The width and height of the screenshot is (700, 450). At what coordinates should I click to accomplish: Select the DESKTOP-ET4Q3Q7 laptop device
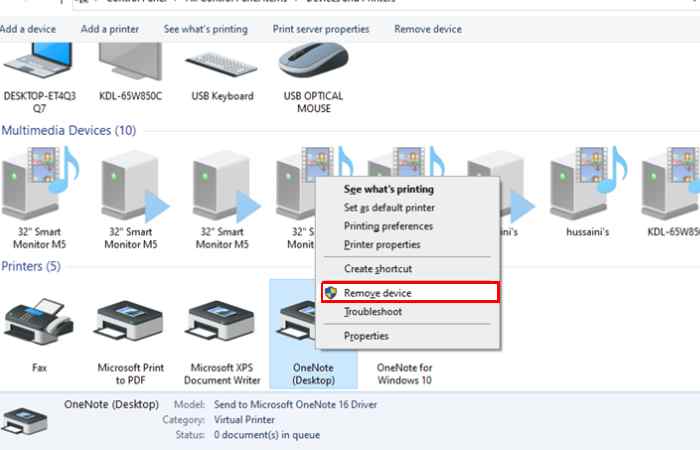point(38,78)
